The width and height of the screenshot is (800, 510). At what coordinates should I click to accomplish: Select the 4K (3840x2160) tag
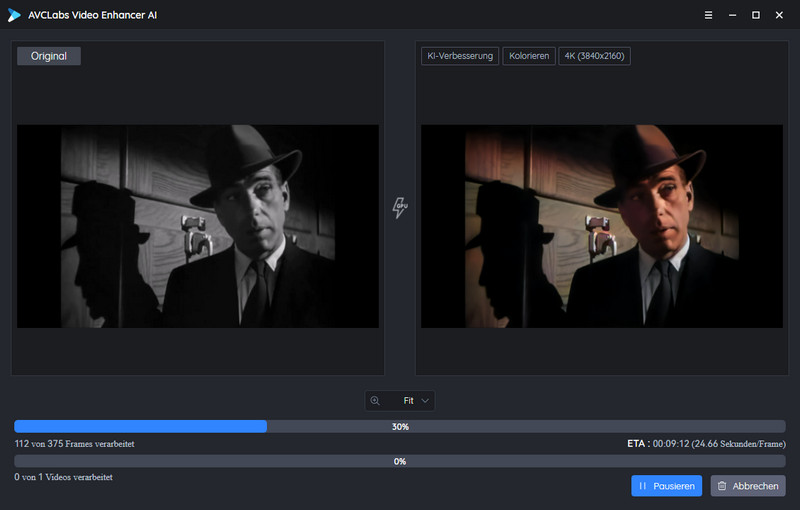[594, 56]
